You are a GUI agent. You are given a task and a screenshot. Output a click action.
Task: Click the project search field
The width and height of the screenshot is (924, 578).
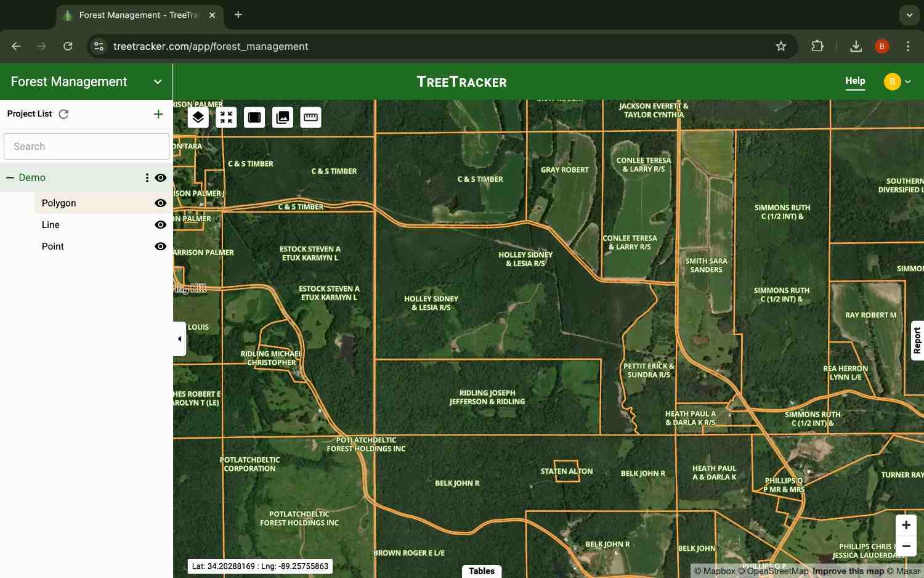click(x=86, y=146)
